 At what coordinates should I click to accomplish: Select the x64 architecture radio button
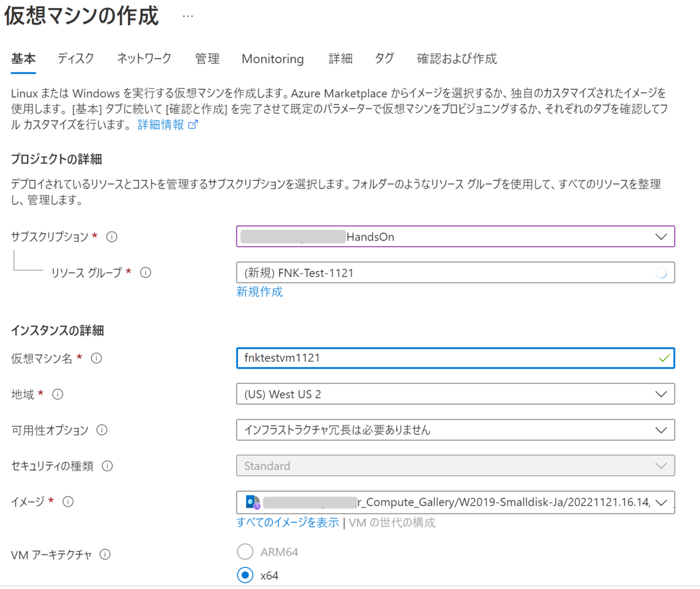coord(245,575)
